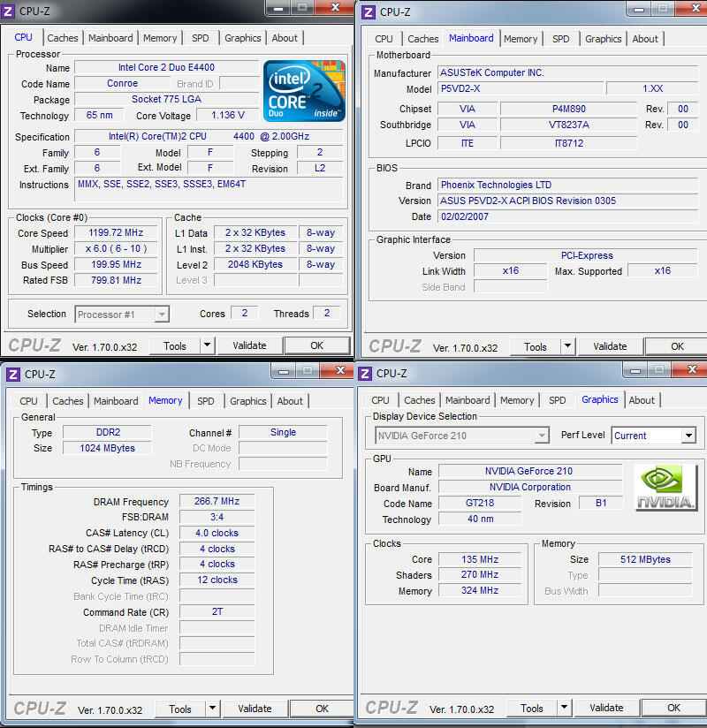Click Tools button in the Memory window

[180, 709]
